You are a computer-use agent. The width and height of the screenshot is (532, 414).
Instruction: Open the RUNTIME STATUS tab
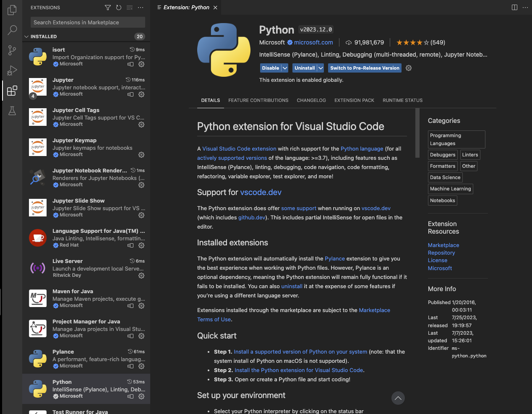pyautogui.click(x=403, y=100)
